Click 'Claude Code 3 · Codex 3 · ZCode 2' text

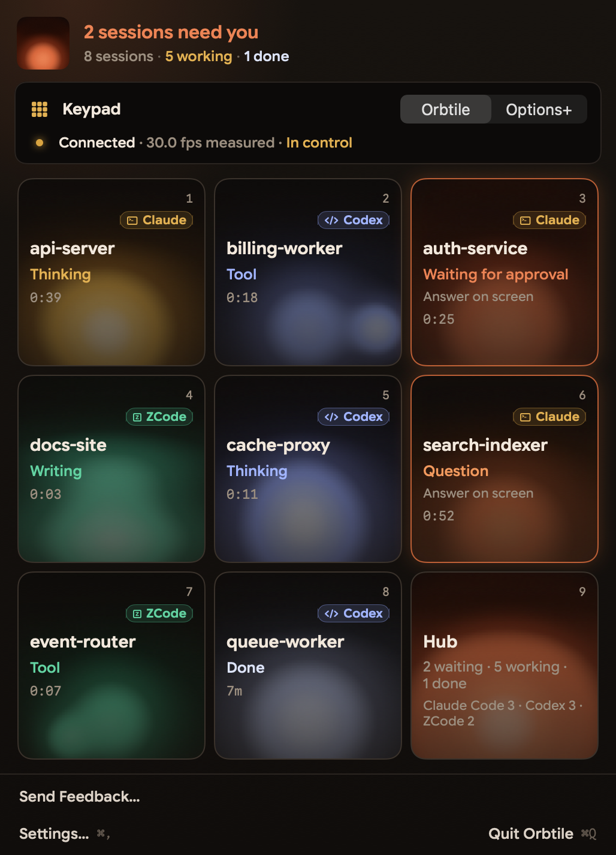pyautogui.click(x=503, y=713)
